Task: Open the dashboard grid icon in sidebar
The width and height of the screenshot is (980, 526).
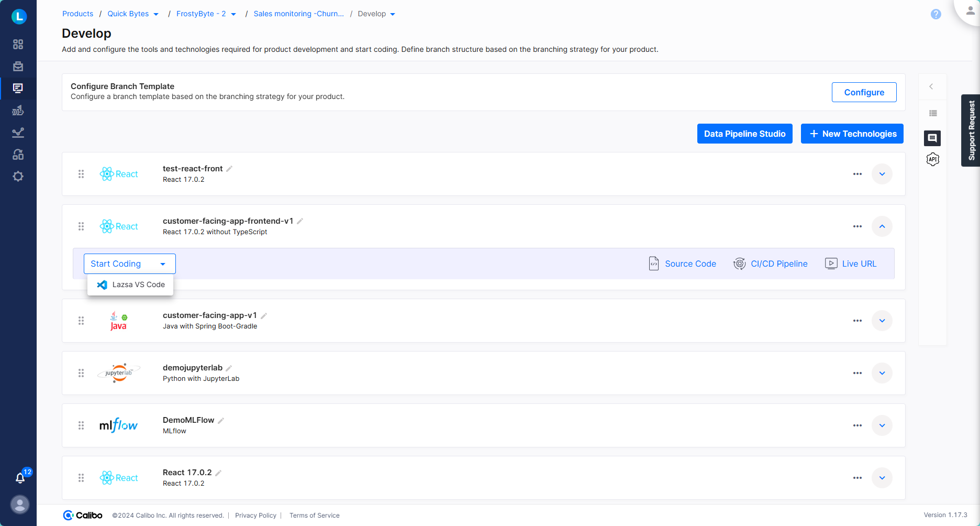Action: 18,45
